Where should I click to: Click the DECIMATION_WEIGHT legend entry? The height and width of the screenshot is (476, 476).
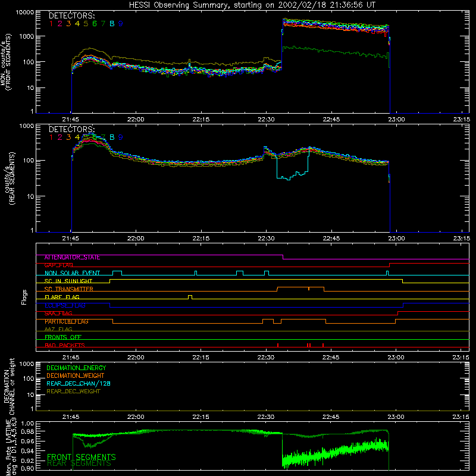click(x=76, y=376)
